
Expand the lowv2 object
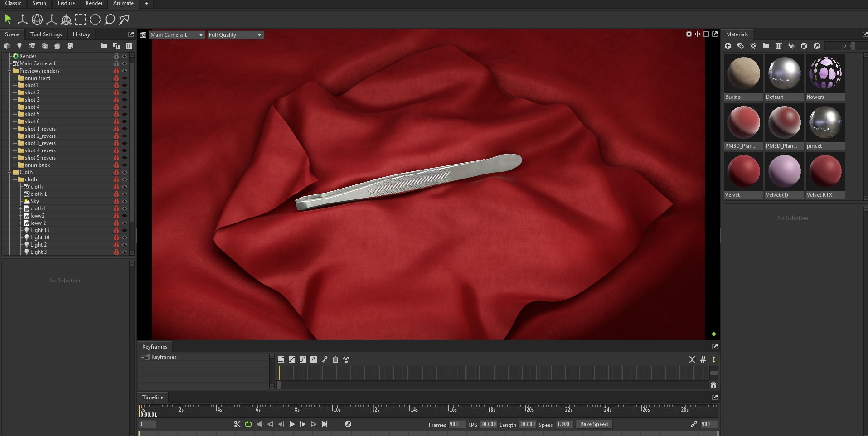tap(20, 216)
